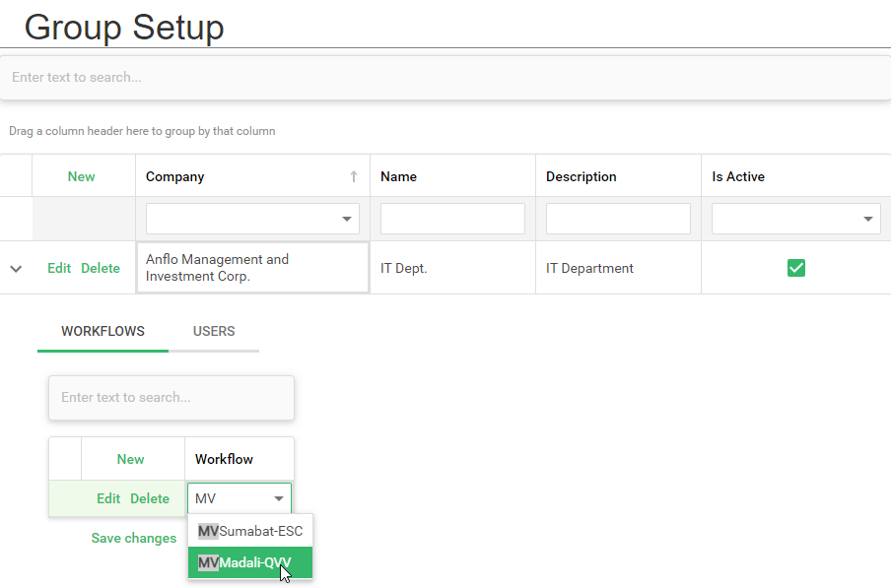Choose MVSumabat-ESC from the dropdown list
The height and width of the screenshot is (588, 891).
(x=250, y=531)
